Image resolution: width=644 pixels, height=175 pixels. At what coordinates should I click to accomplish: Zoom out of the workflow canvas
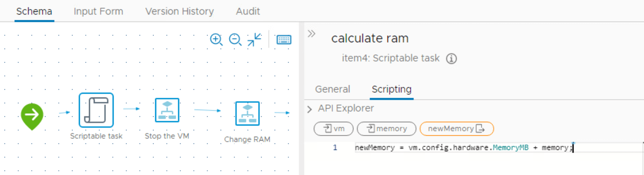235,40
